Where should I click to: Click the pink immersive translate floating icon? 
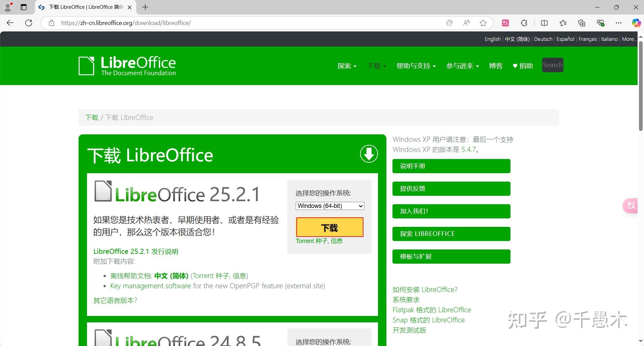[x=631, y=205]
